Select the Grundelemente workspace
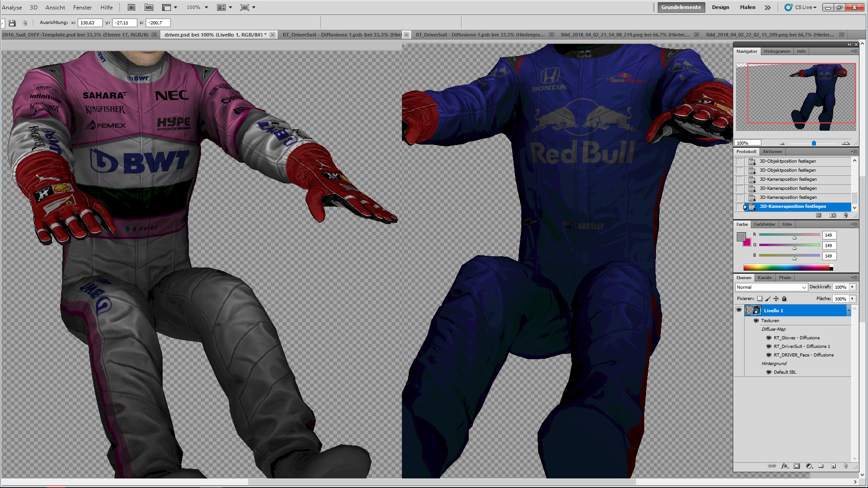The width and height of the screenshot is (868, 488). (x=681, y=7)
